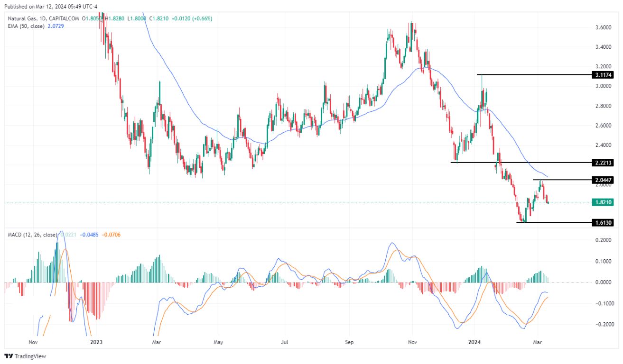Select the MACD (12, 26, close) indicator label
623x364 pixels.
pos(33,234)
